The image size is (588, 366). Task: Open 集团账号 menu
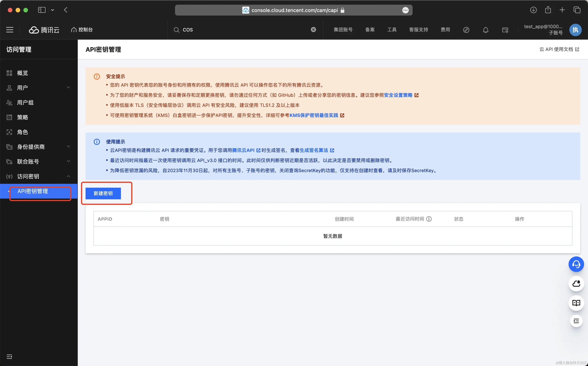coord(343,30)
